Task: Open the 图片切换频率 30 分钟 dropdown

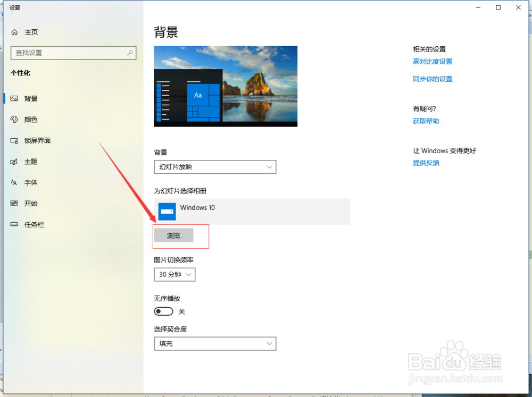Action: (174, 274)
